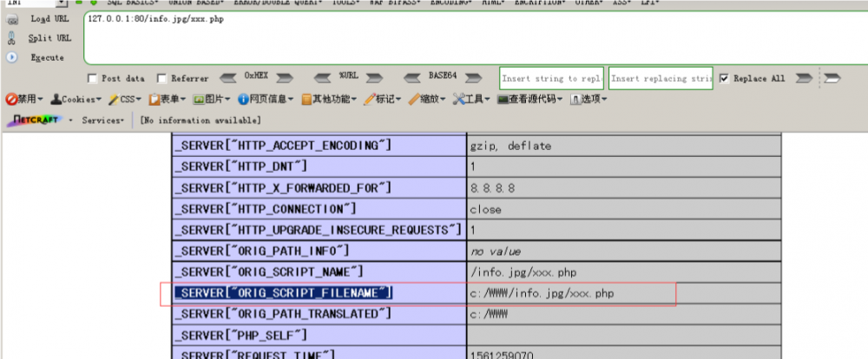
Task: Open the 禁用 dropdown in Web Developer toolbar
Action: pos(24,100)
